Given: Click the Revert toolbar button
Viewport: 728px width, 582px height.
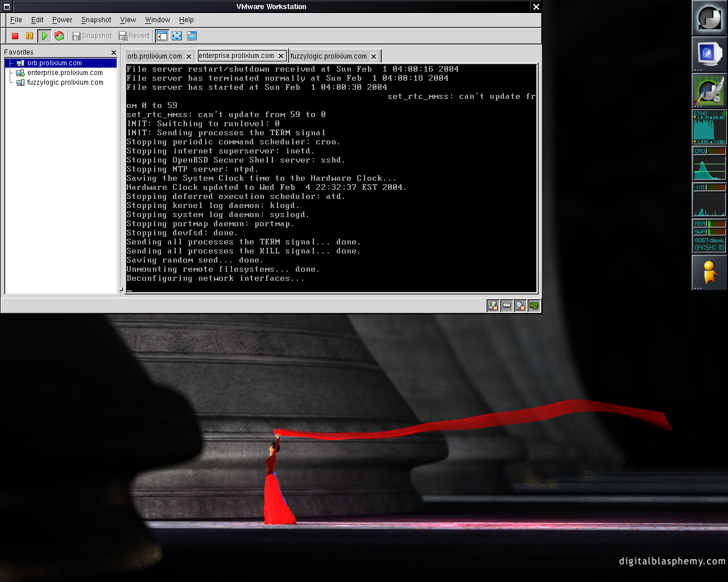Looking at the screenshot, I should (134, 36).
